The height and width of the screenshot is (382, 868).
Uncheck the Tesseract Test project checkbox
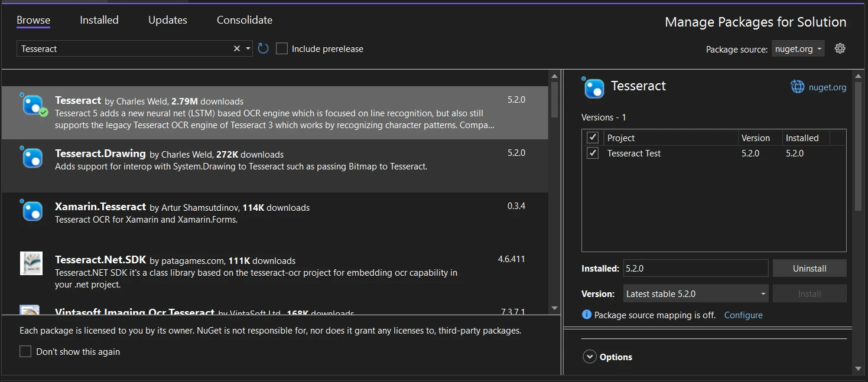[x=593, y=153]
